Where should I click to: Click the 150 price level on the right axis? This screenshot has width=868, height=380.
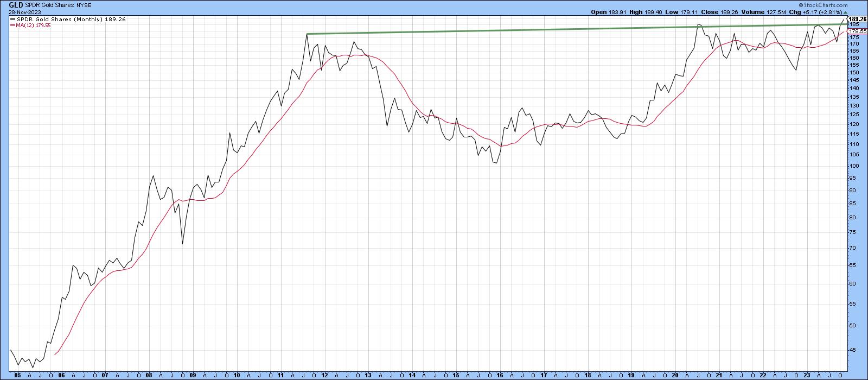854,72
